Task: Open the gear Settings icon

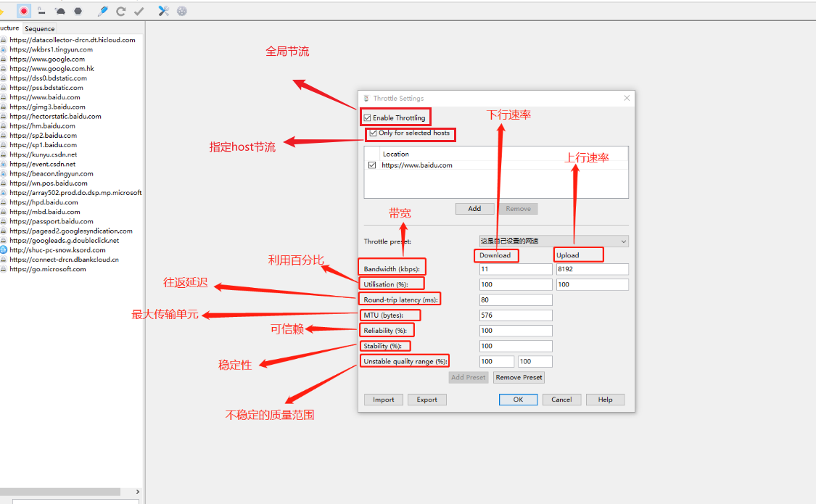Action: point(181,11)
